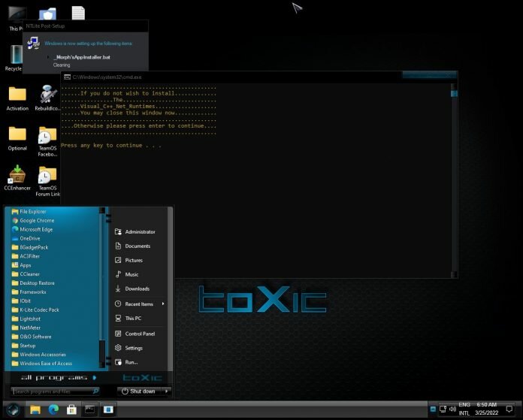Open Documents from start menu
The width and height of the screenshot is (523, 420).
click(x=132, y=246)
